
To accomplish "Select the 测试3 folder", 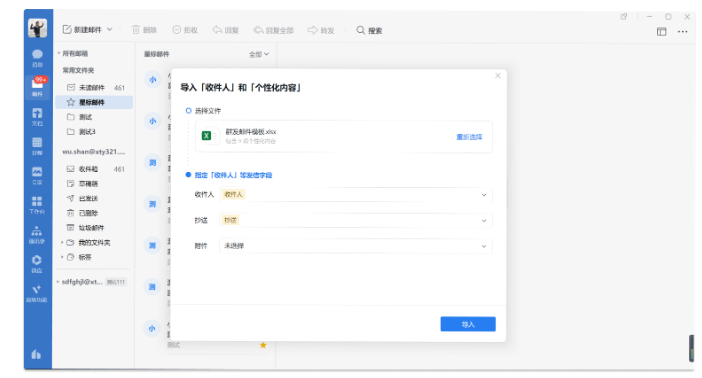I will (x=94, y=132).
